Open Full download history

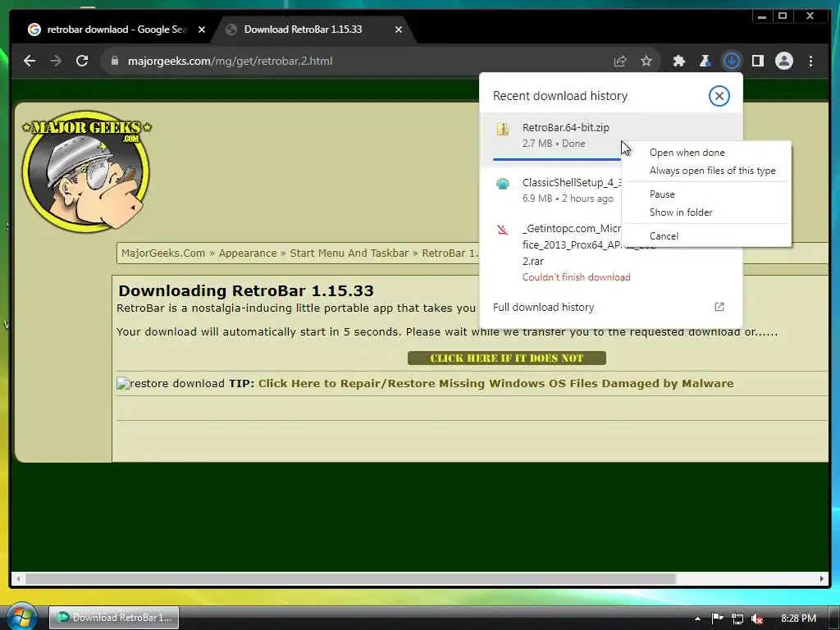[543, 308]
